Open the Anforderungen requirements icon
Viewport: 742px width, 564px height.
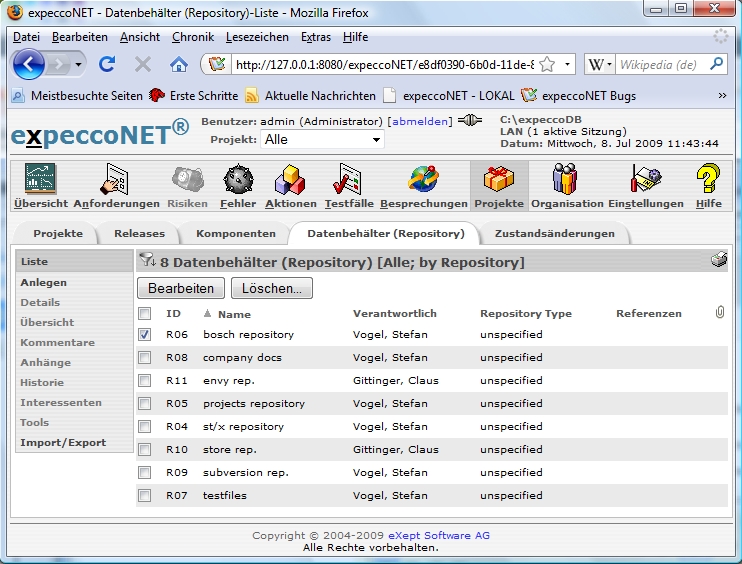[x=116, y=180]
